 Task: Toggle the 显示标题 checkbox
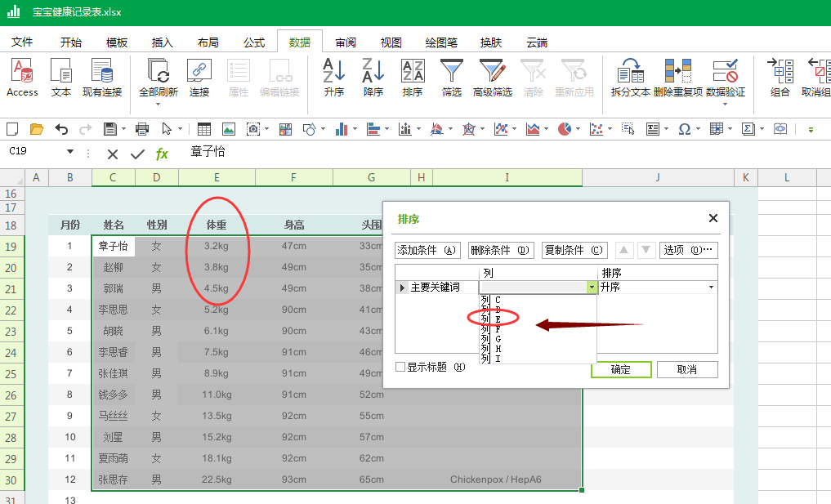tap(400, 367)
